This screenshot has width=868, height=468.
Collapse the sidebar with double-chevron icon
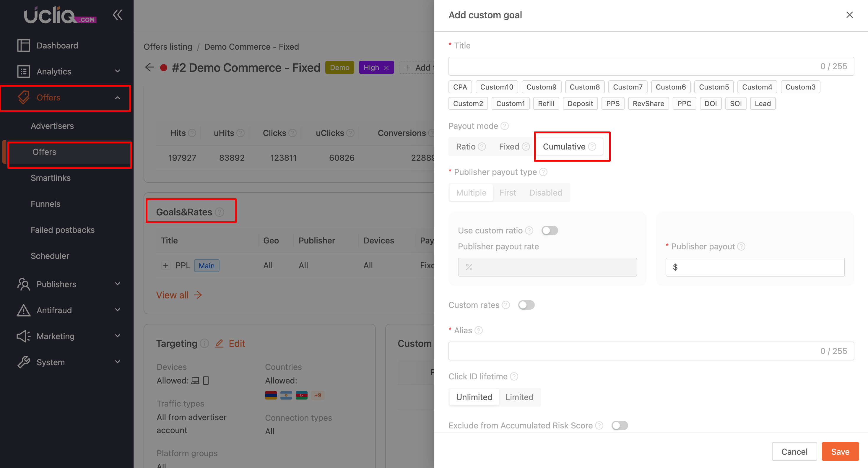point(118,15)
